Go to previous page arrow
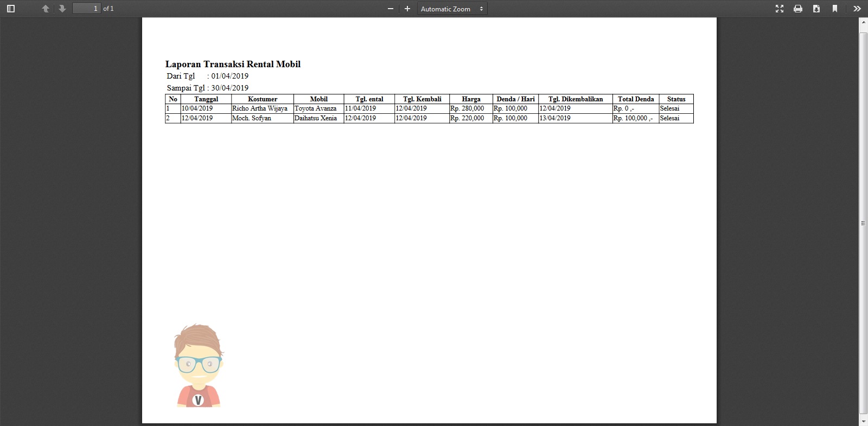Viewport: 868px width, 426px height. [46, 9]
